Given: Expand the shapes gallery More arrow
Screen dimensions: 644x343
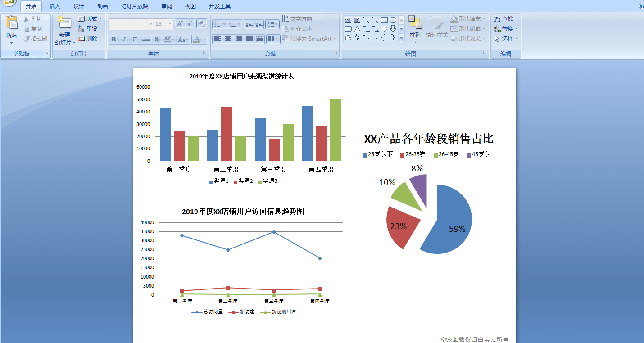Looking at the screenshot, I should pos(401,38).
